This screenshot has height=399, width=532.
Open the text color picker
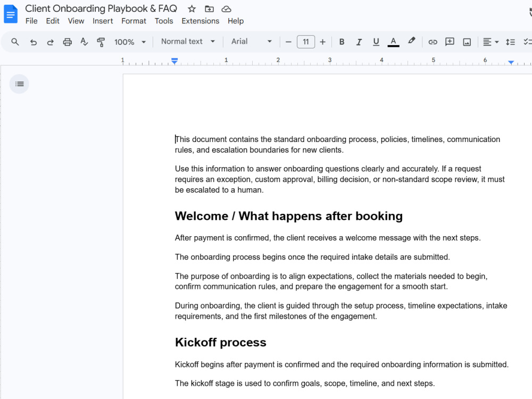[393, 41]
